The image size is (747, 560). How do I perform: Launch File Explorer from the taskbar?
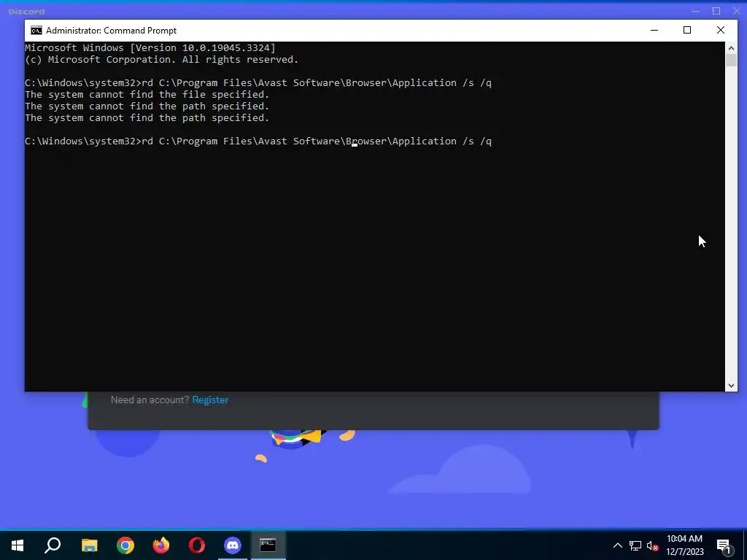point(89,545)
